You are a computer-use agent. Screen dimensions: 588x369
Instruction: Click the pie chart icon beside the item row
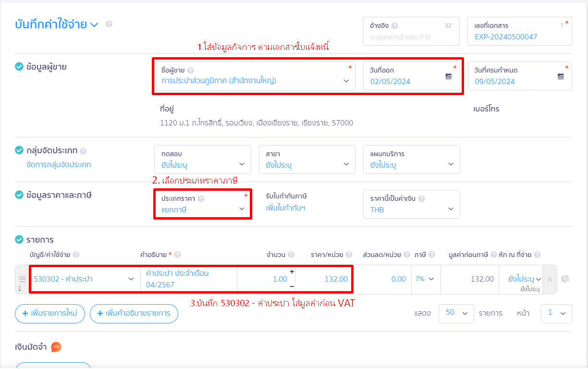click(565, 279)
